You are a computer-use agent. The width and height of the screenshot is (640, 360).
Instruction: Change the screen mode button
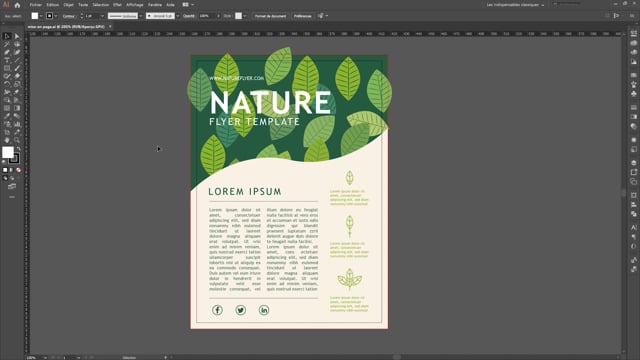point(12,187)
